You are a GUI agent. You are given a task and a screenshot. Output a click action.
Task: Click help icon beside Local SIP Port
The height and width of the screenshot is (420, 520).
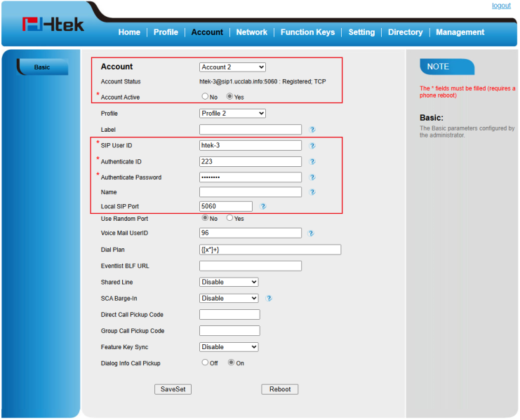click(263, 207)
